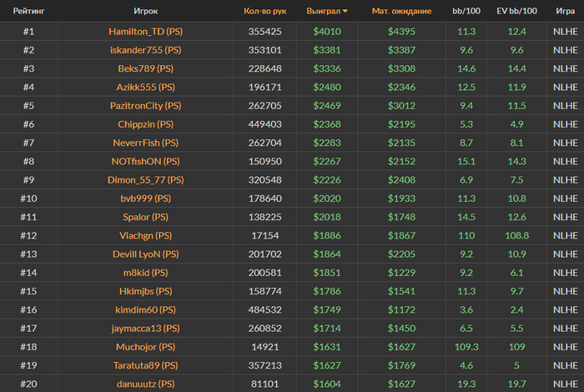Open PazitronCity (PS) profile
Viewport: 584px width, 392px height.
(x=146, y=106)
